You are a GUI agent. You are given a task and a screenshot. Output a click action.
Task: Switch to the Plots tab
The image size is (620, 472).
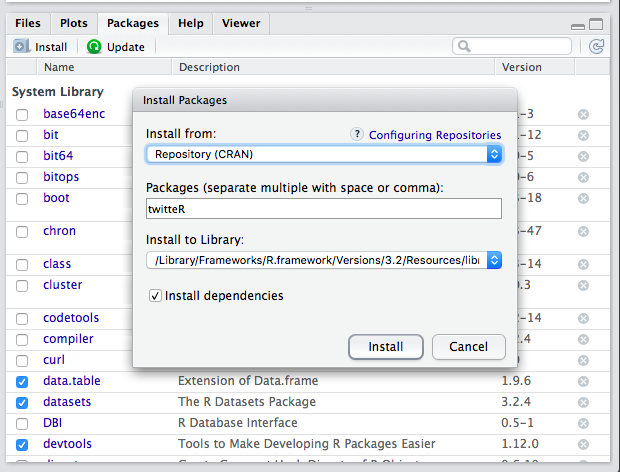[x=73, y=23]
